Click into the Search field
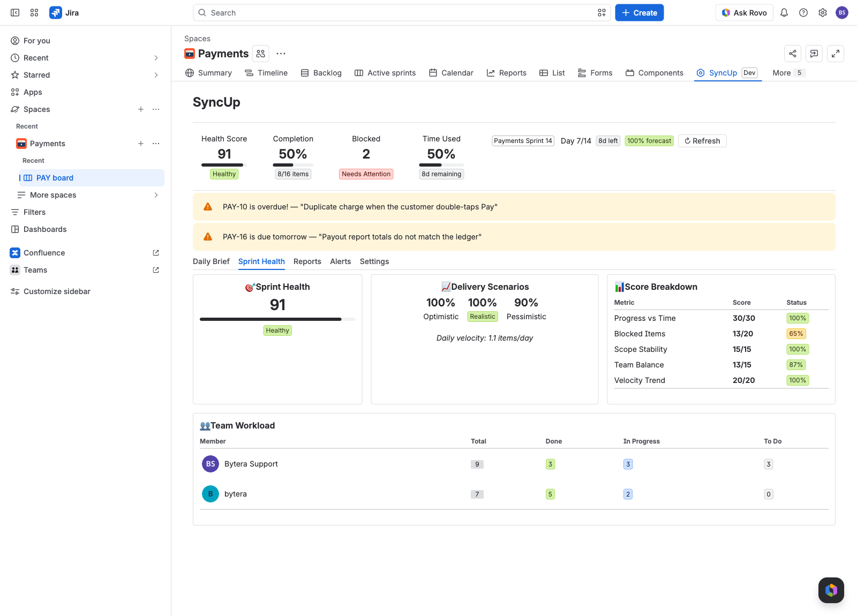857x616 pixels. coord(402,13)
